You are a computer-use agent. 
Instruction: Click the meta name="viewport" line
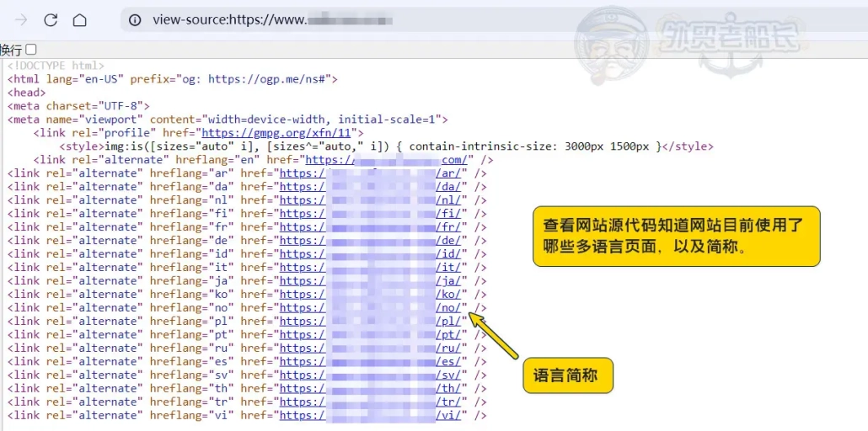click(x=228, y=120)
